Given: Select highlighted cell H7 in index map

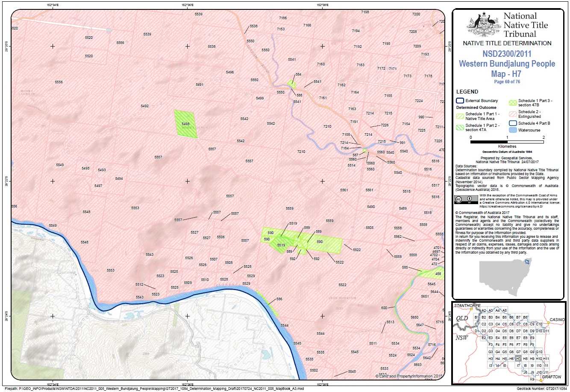Looking at the screenshot, I should [518, 359].
